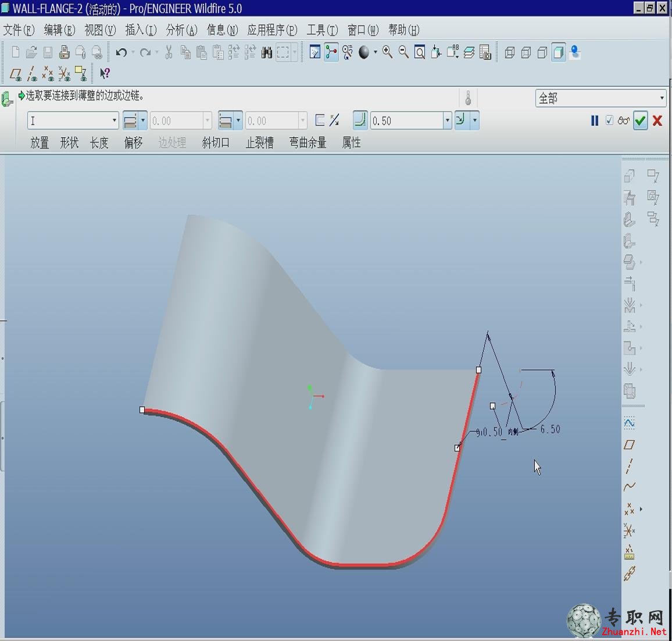This screenshot has width=672, height=641.
Task: Toggle the glasses feature preview
Action: [624, 121]
